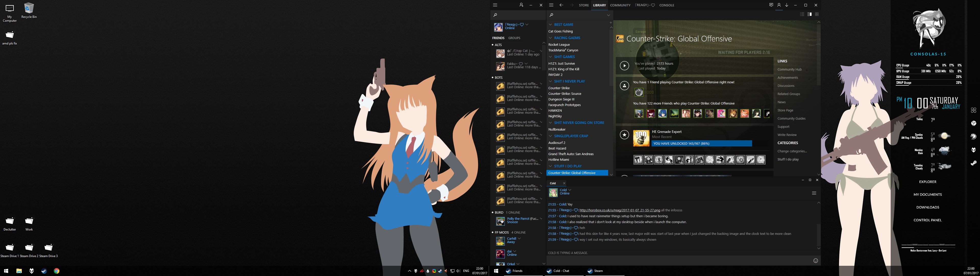
Task: Click the chat message input box
Action: 679,261
